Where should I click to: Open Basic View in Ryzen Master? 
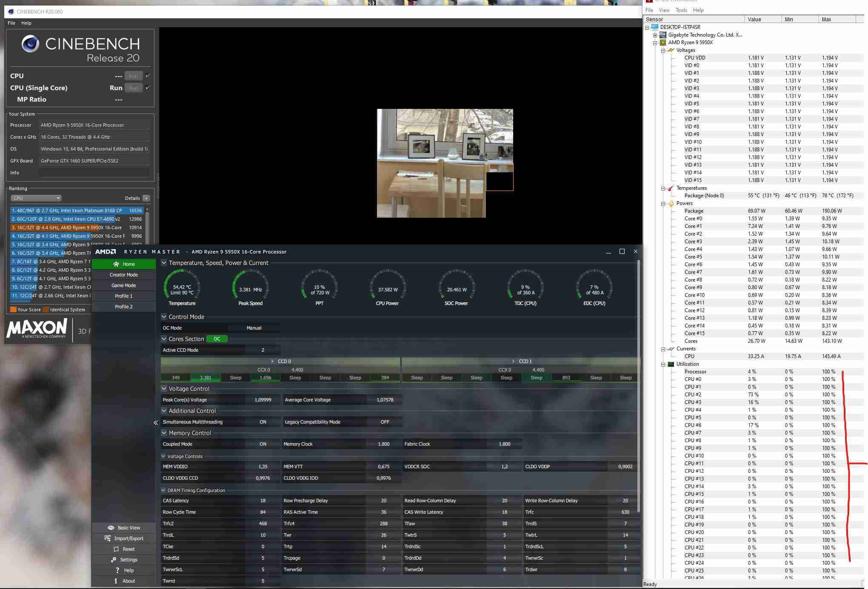point(124,528)
